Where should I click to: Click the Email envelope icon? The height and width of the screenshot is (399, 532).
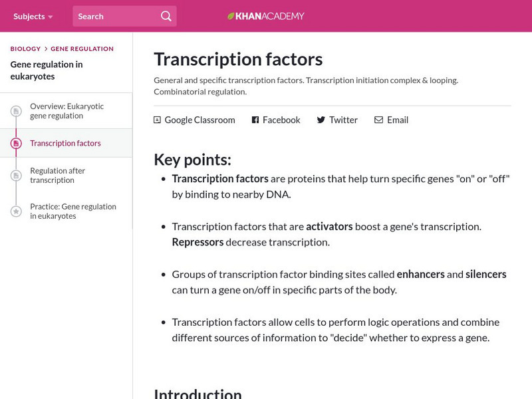378,120
